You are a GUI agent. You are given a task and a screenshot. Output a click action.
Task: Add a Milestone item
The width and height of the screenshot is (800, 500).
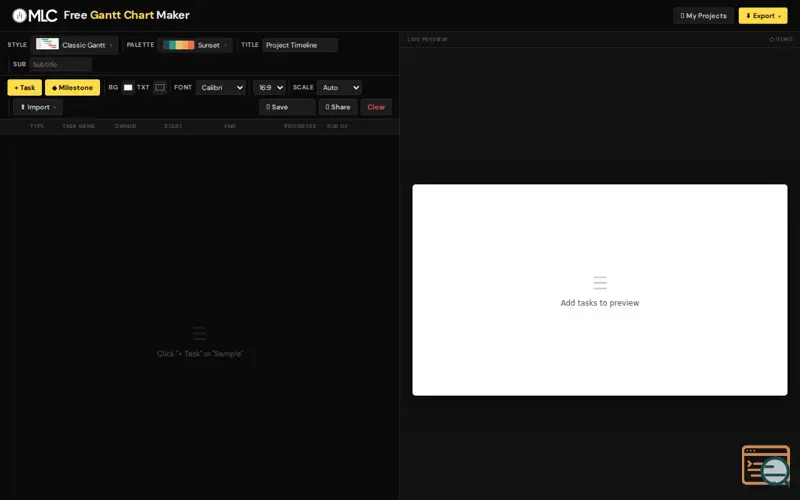point(72,88)
